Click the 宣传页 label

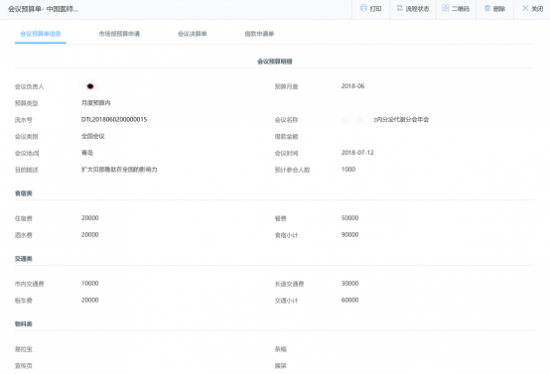pyautogui.click(x=24, y=366)
